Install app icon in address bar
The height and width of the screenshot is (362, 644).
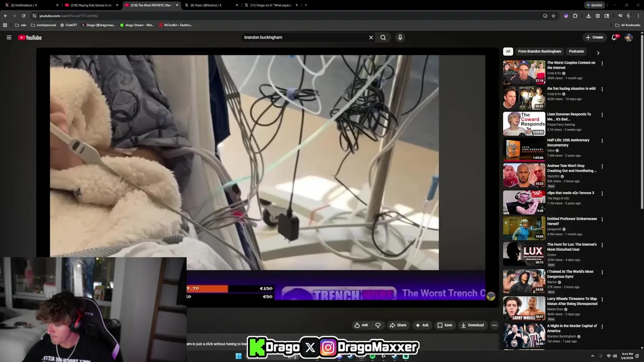545,16
